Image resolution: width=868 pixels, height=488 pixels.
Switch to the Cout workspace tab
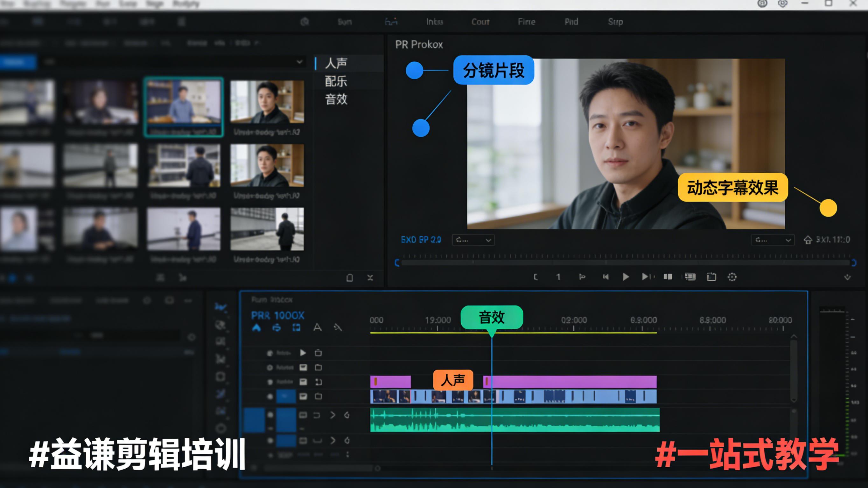tap(480, 22)
